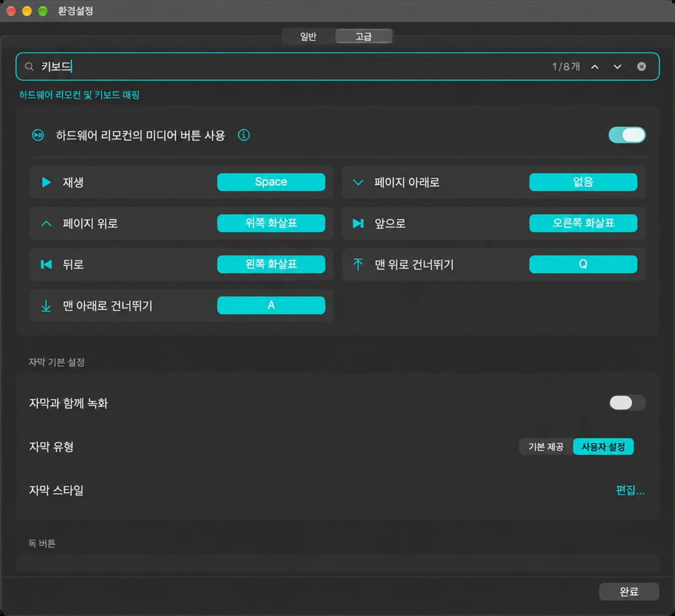Click the 페이지 아래로 chevron icon
675x616 pixels.
358,182
